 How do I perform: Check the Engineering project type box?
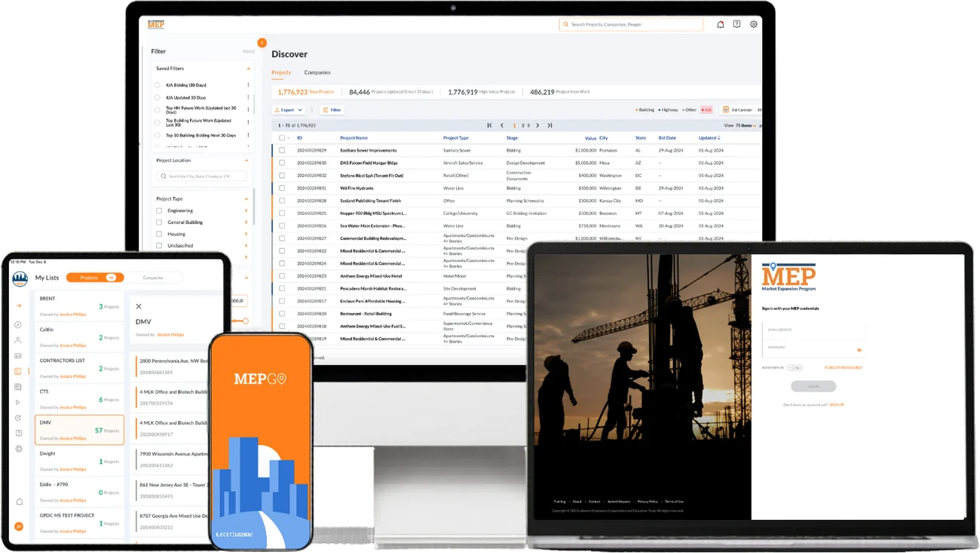pyautogui.click(x=159, y=211)
